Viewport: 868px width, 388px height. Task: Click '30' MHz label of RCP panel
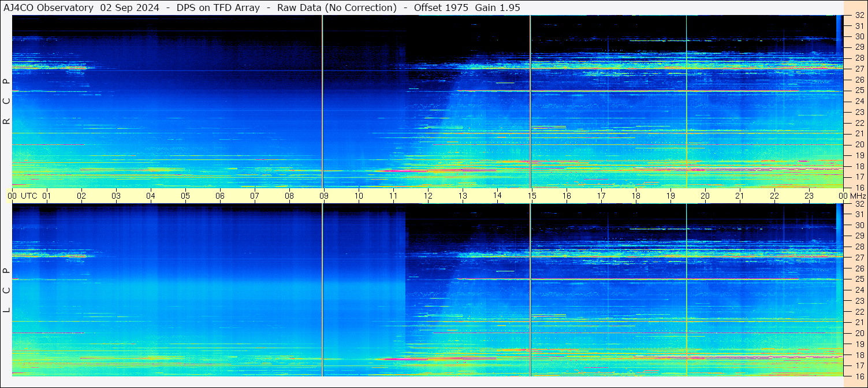(859, 36)
